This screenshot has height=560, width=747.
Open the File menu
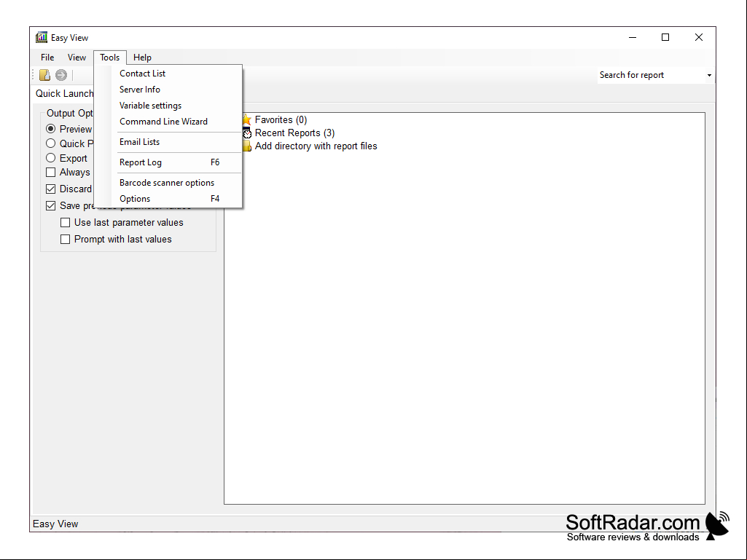point(47,57)
